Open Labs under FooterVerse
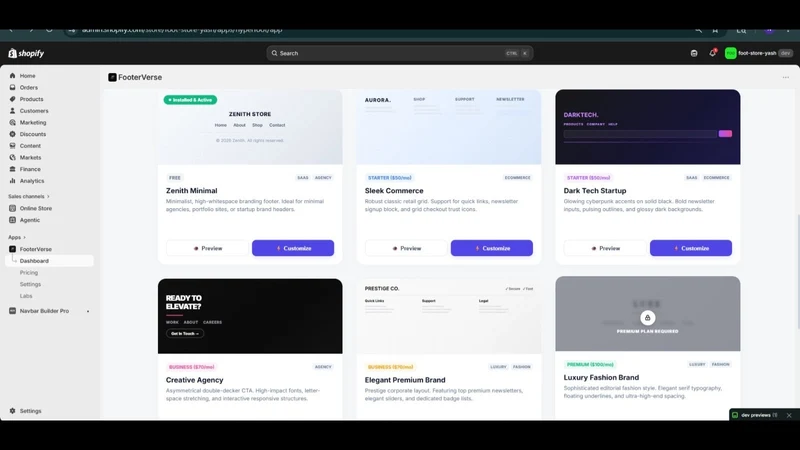 [x=26, y=296]
